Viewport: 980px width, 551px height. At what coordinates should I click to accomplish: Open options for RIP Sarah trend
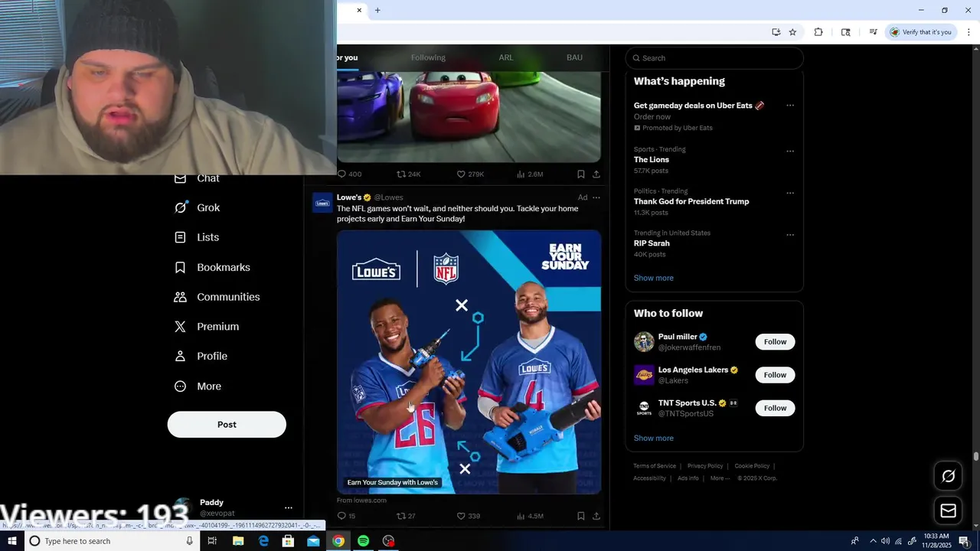[790, 235]
